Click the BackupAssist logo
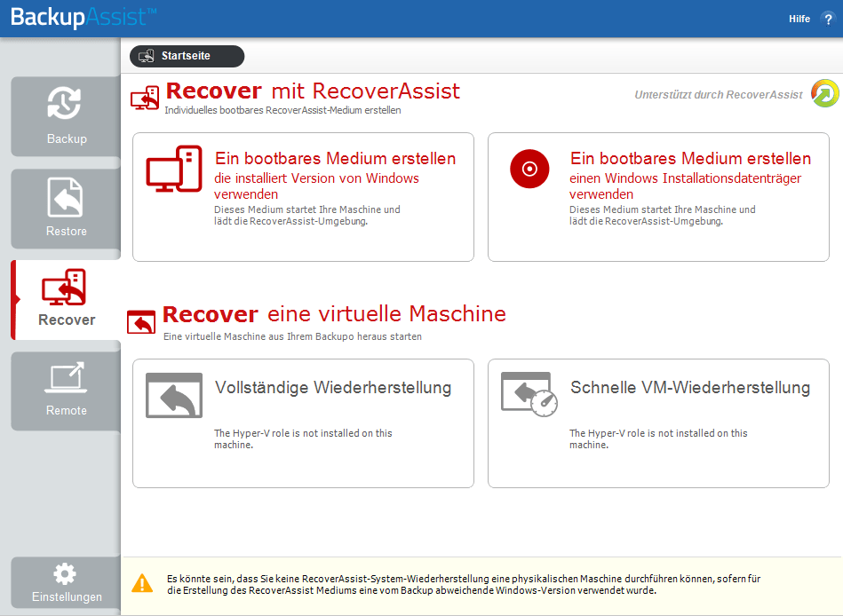843x616 pixels. tap(83, 17)
